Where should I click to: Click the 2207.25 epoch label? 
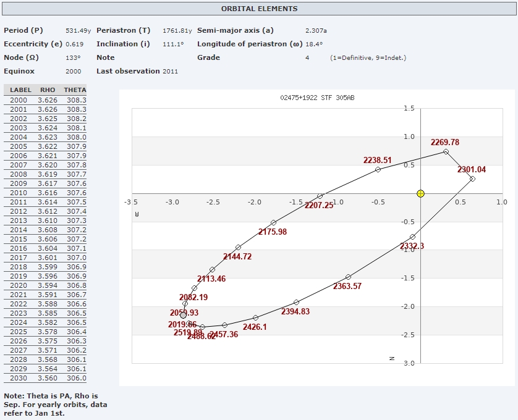pyautogui.click(x=319, y=206)
